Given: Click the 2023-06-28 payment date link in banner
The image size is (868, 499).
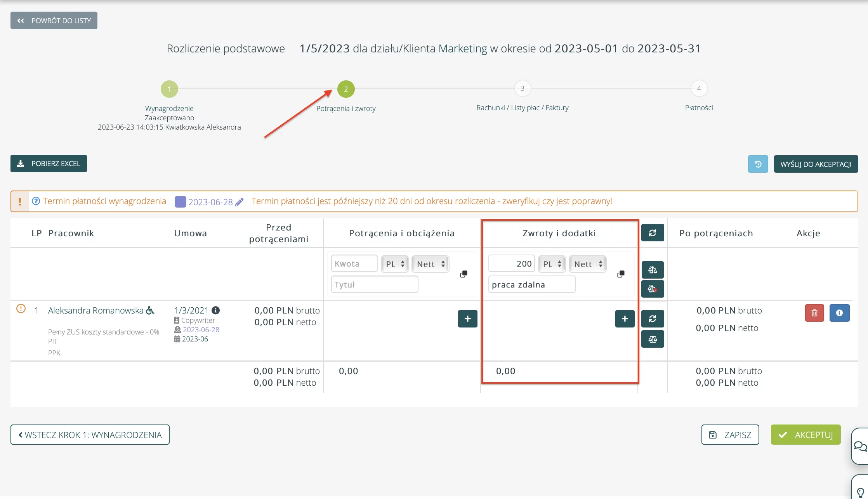Looking at the screenshot, I should tap(210, 202).
